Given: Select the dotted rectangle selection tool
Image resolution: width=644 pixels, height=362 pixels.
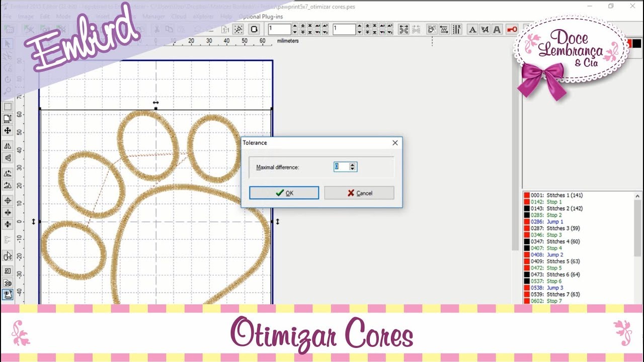Looking at the screenshot, I should click(x=8, y=107).
